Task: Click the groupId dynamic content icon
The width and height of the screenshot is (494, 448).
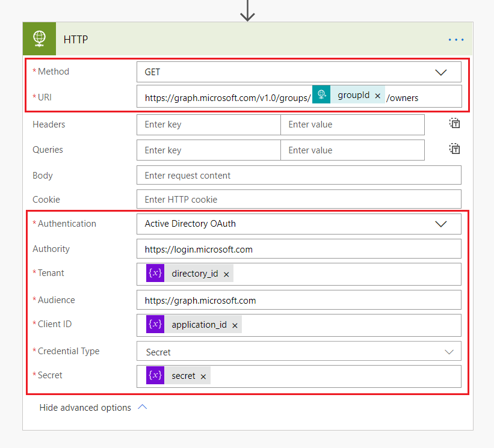Action: coord(321,94)
